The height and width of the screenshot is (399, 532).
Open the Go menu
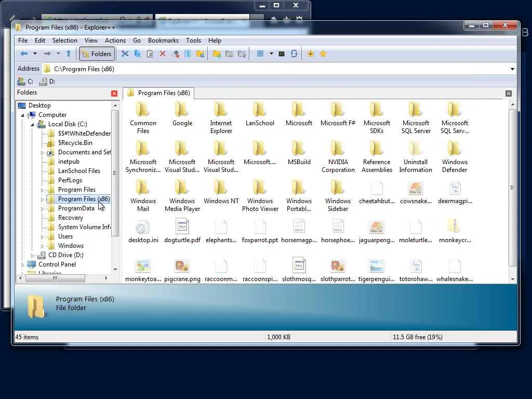pos(137,41)
